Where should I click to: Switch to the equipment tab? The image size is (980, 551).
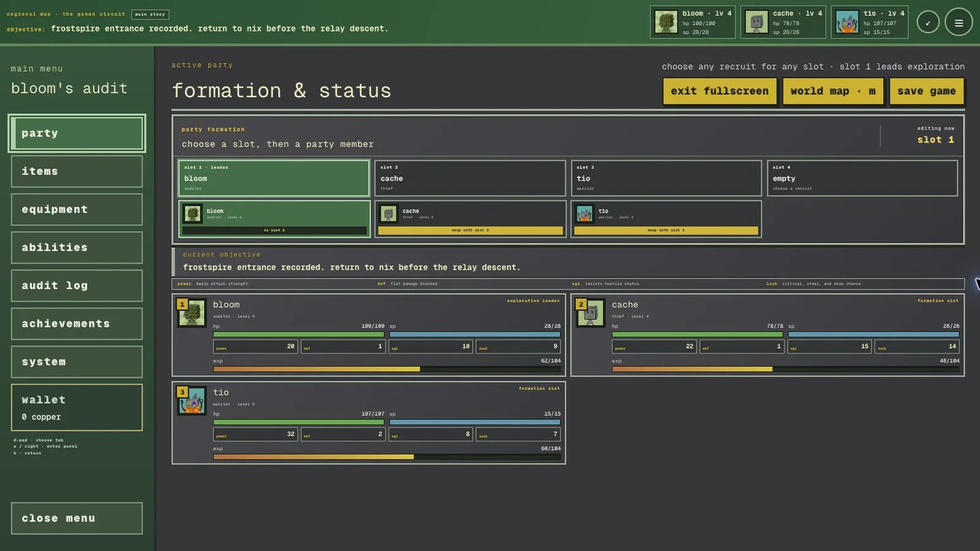pyautogui.click(x=77, y=209)
